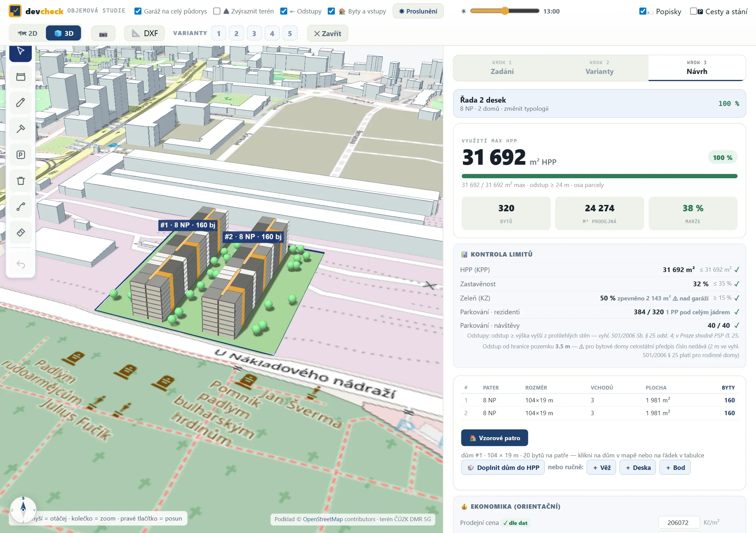756x533 pixels.
Task: Click the 320 bytů stat card
Action: click(506, 213)
